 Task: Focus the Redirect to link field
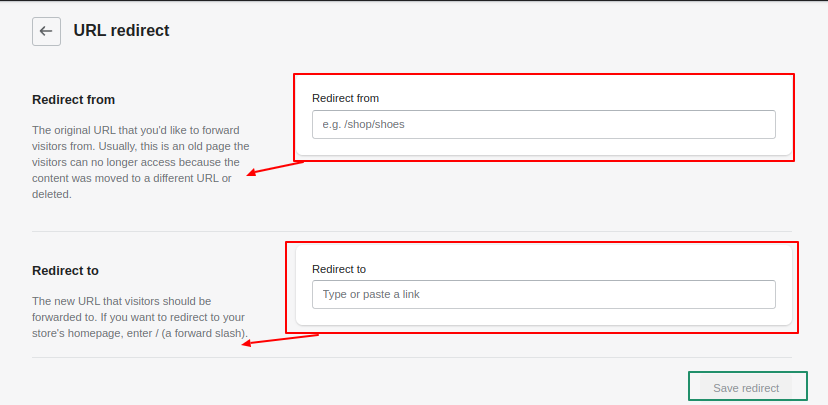click(x=543, y=294)
